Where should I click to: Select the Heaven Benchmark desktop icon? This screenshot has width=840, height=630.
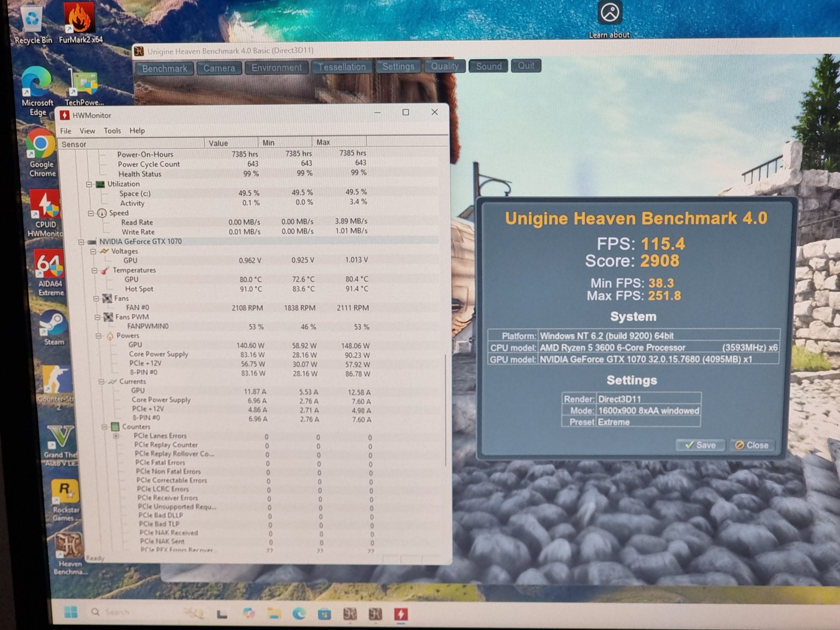[x=70, y=553]
